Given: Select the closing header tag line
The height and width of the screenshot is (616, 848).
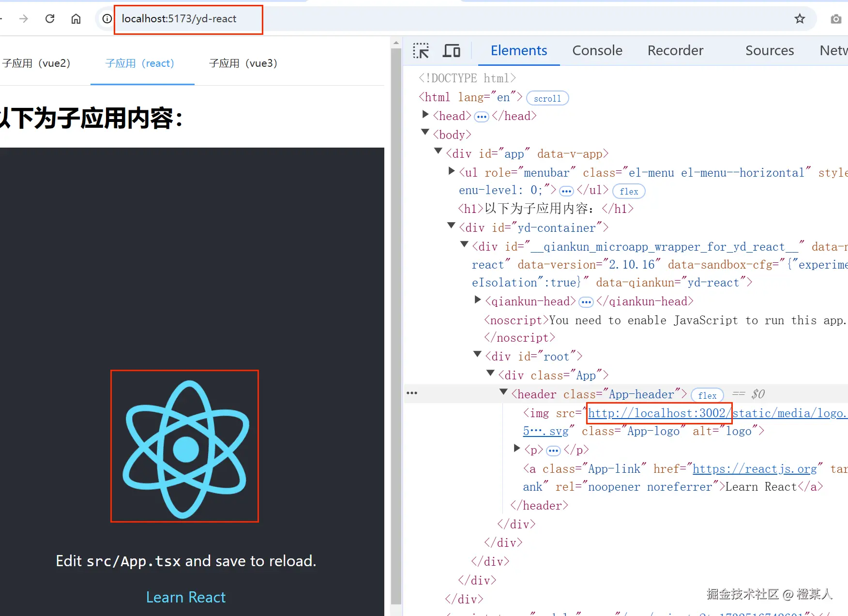Looking at the screenshot, I should tap(539, 506).
